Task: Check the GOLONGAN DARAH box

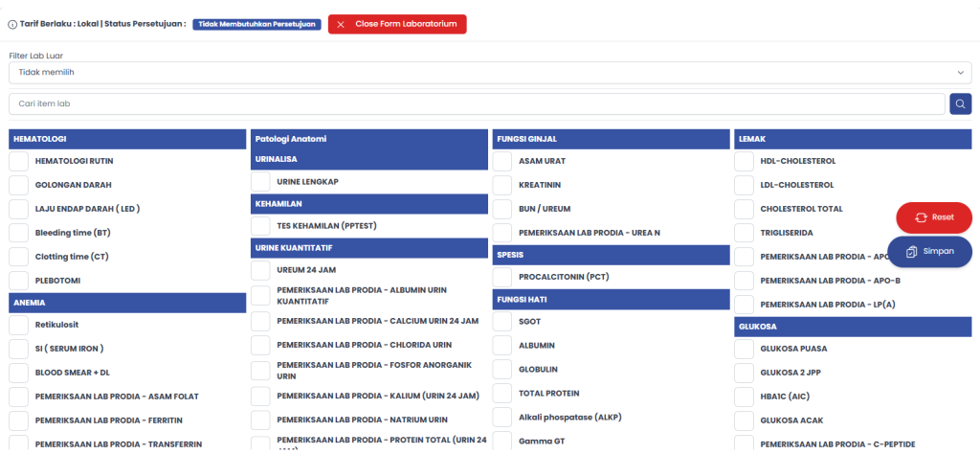Action: 18,185
